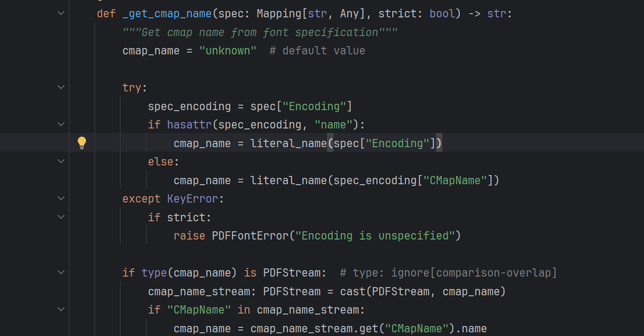The width and height of the screenshot is (644, 336).
Task: Click the _get_cmap_name function name
Action: click(167, 14)
